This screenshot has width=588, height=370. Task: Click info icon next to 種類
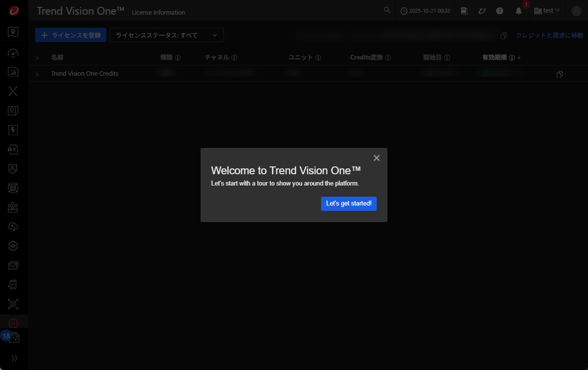click(178, 58)
